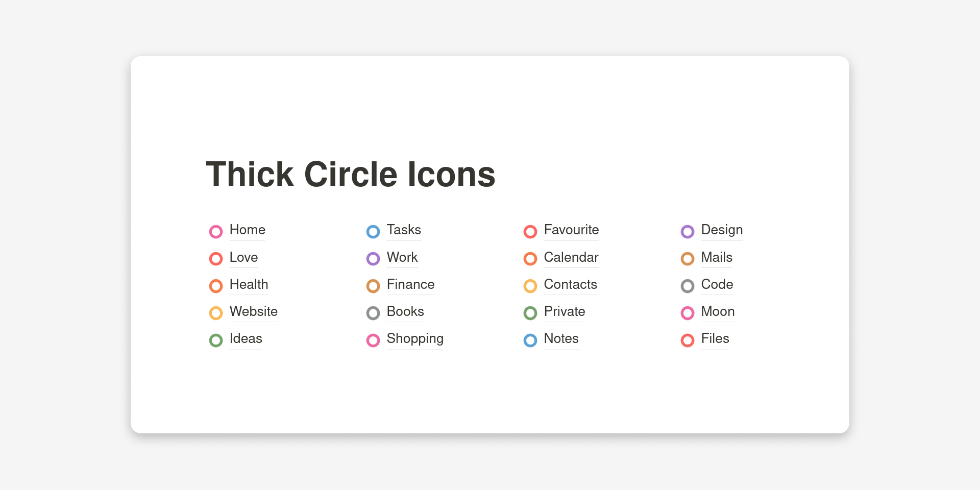Open the Health page link
Screen dimensions: 980x490
click(249, 284)
